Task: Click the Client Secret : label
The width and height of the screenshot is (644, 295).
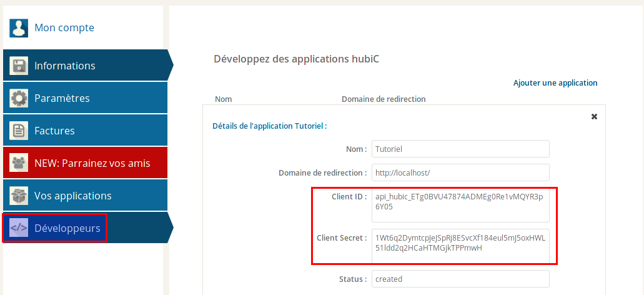Action: (x=342, y=237)
